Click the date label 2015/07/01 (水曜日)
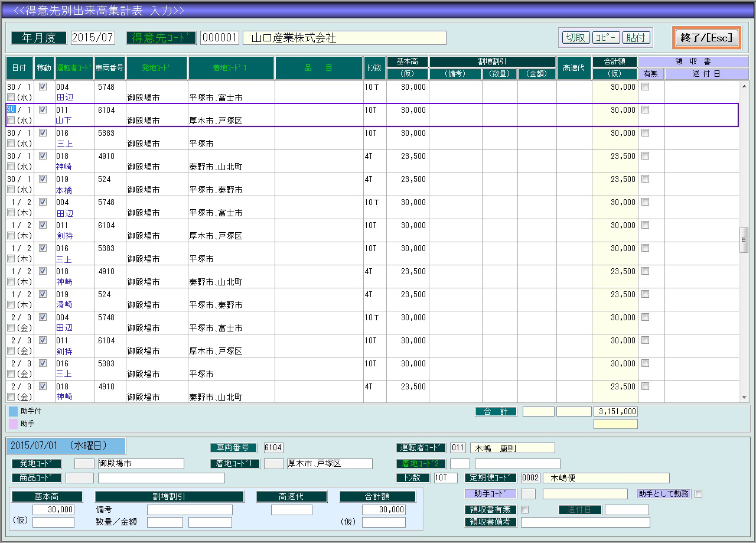Image resolution: width=756 pixels, height=543 pixels. pyautogui.click(x=66, y=446)
